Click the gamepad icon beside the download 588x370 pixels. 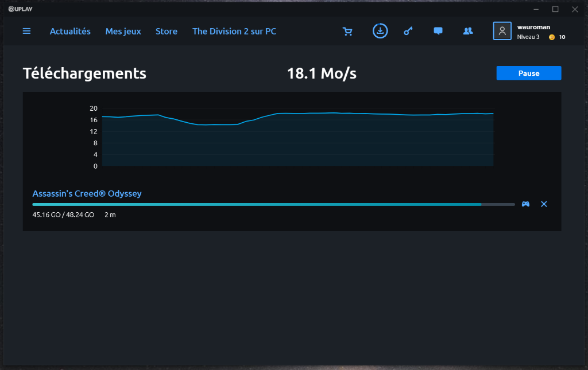(525, 204)
